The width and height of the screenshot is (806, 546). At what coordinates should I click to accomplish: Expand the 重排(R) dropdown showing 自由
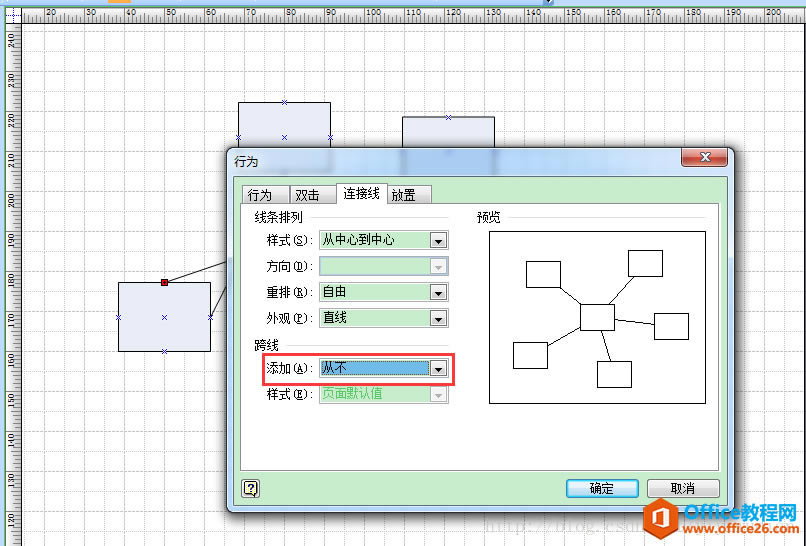pyautogui.click(x=383, y=292)
